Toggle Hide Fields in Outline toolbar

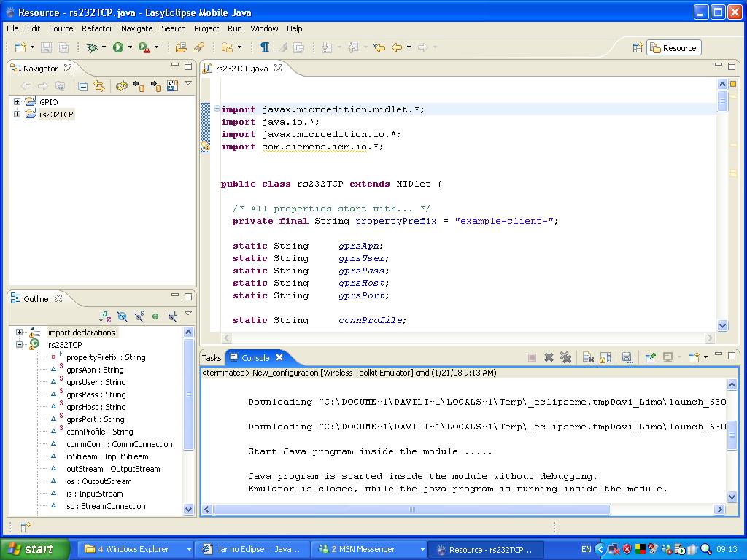click(x=122, y=316)
